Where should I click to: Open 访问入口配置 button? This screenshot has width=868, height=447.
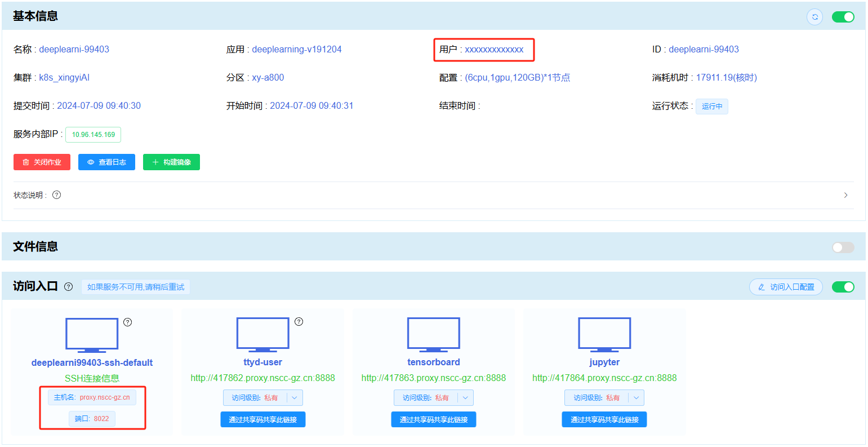(x=786, y=287)
